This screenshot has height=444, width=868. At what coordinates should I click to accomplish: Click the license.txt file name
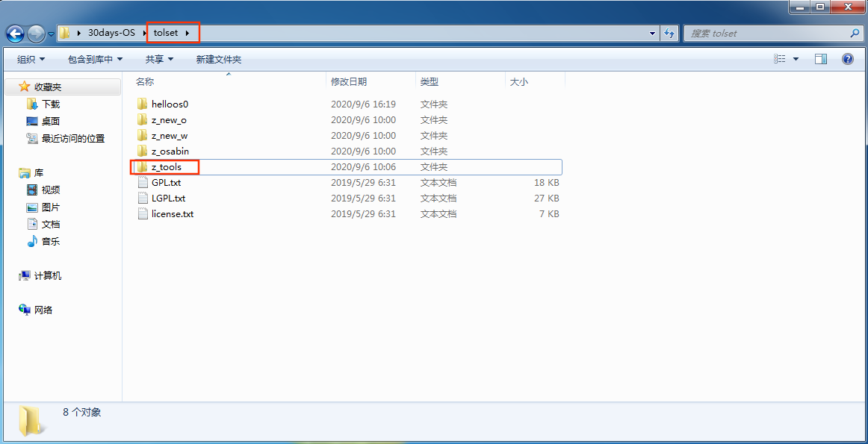click(x=173, y=214)
